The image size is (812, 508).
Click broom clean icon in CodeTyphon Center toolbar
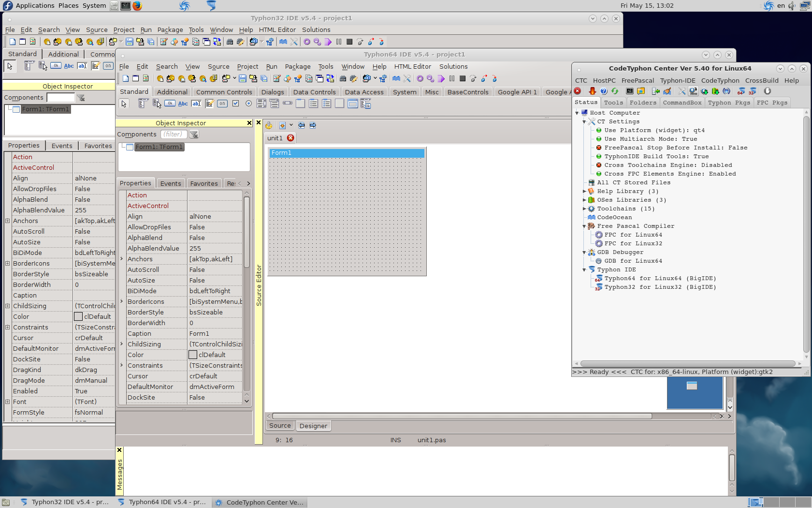point(667,91)
